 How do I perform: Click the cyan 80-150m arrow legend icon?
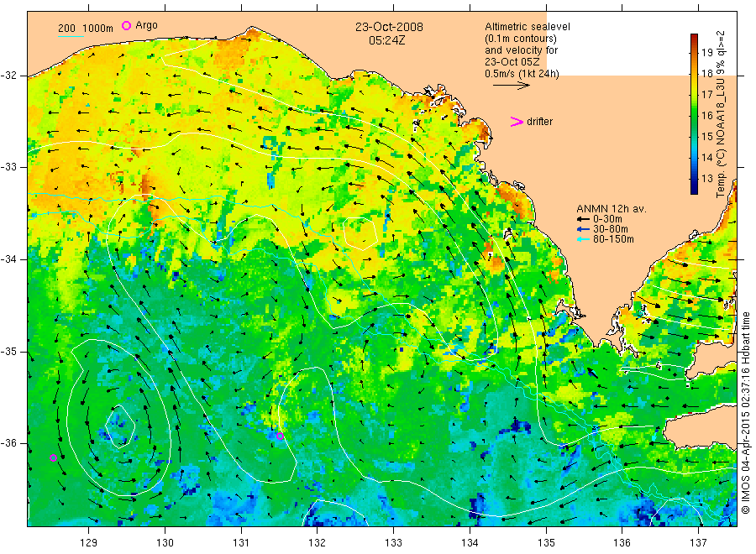[584, 239]
